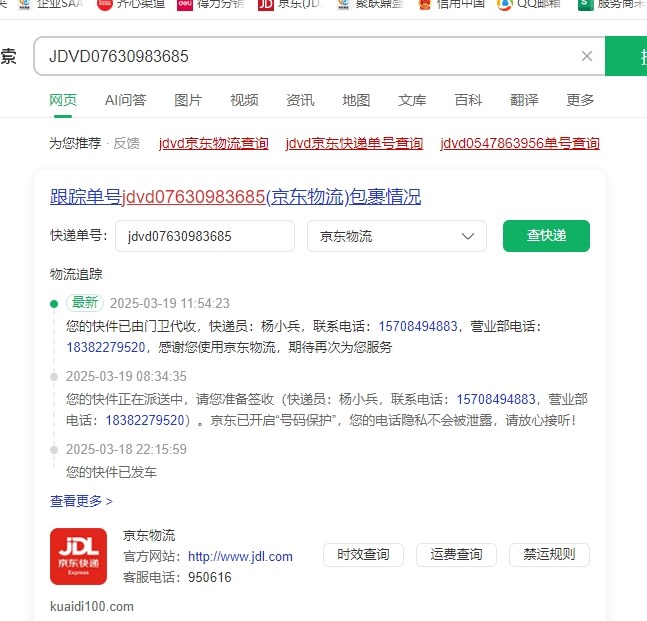This screenshot has width=647, height=621.
Task: Click timestamp 2025-03-19 08:34:35
Action: [126, 376]
